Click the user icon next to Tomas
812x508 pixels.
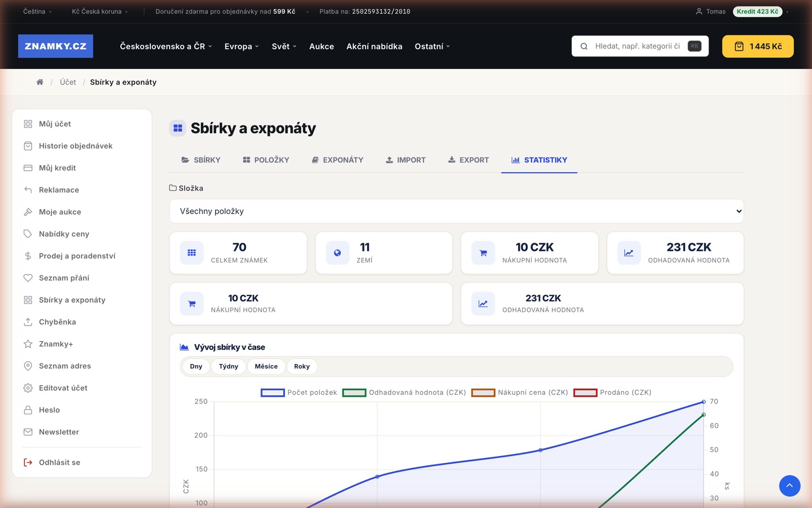coord(699,11)
